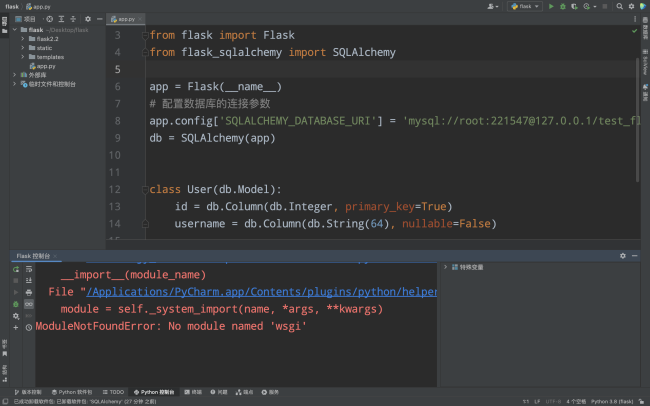Attach debugger with green bug in console
The width and height of the screenshot is (650, 406).
pyautogui.click(x=16, y=304)
